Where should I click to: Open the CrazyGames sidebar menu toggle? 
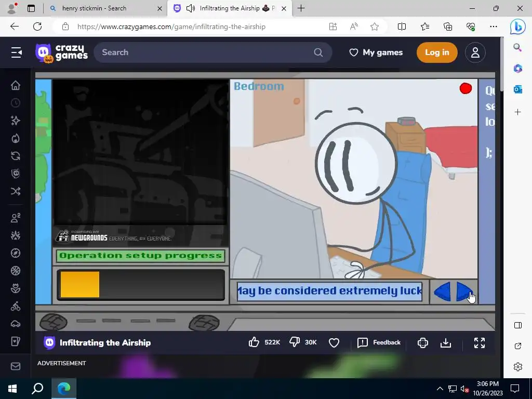pos(16,52)
